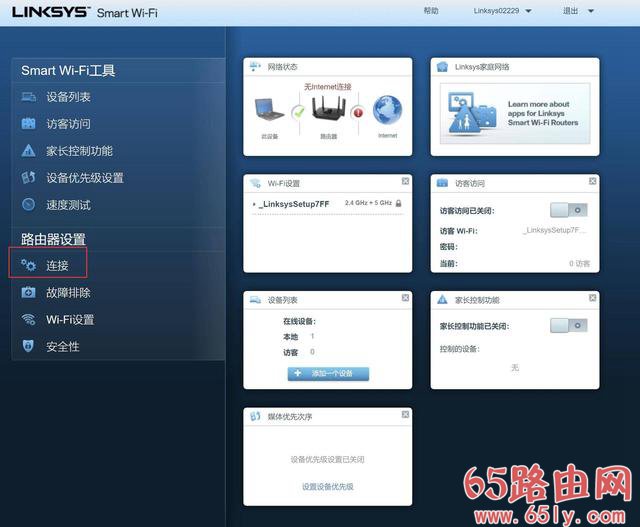Viewport: 640px width, 527px height.
Task: Open the 设备优先级设置 sidebar icon
Action: point(29,178)
